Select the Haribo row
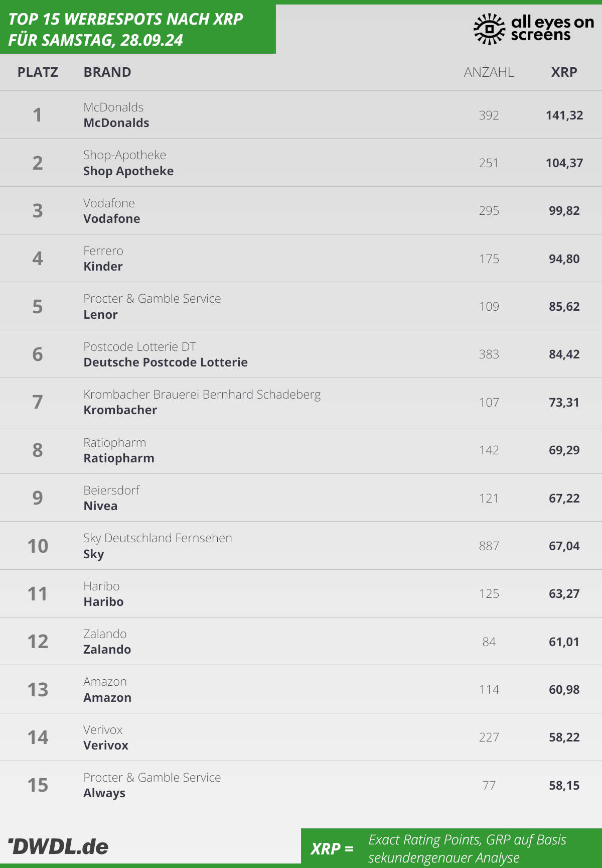Image resolution: width=602 pixels, height=868 pixels. tap(301, 594)
